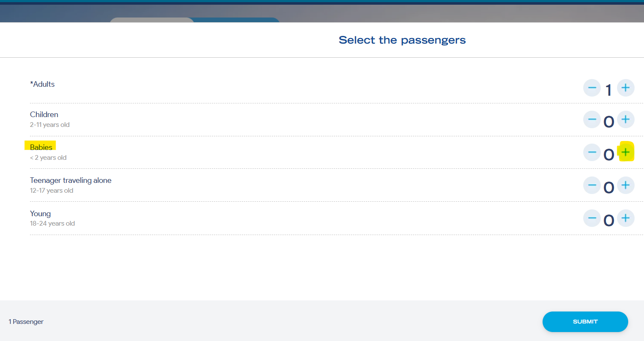Click the 1 Passenger summary text
The image size is (644, 341).
[x=26, y=322]
